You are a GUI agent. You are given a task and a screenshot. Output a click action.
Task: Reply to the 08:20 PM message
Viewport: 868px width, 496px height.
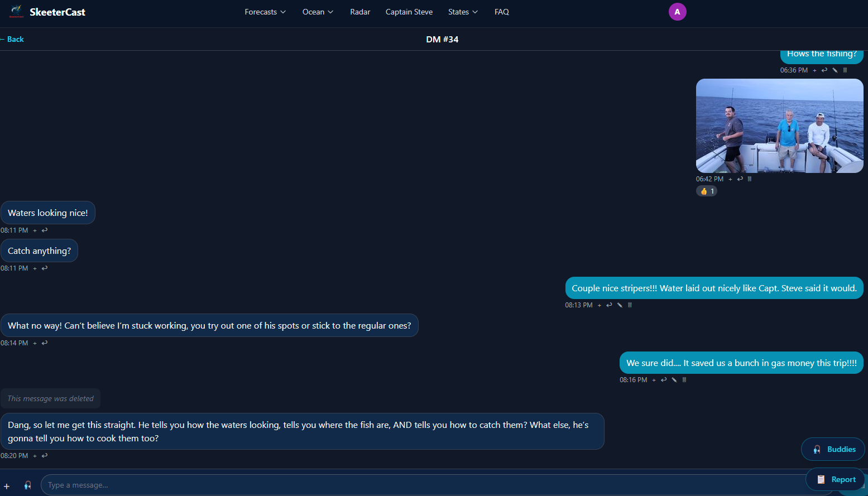tap(45, 456)
